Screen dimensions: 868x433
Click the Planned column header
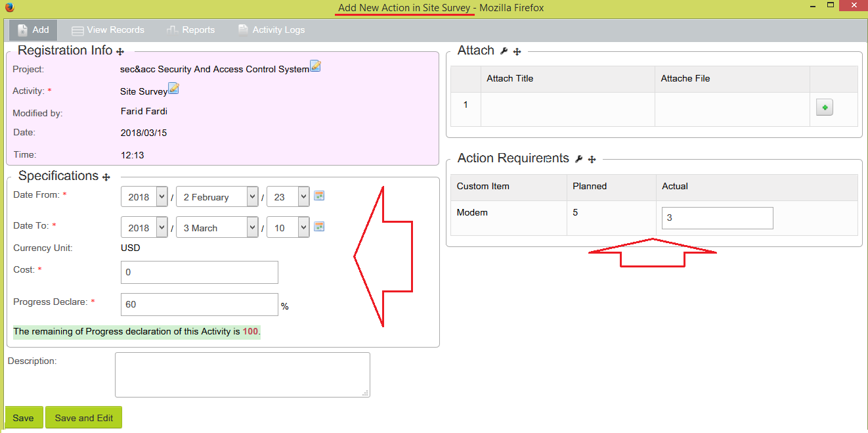611,187
